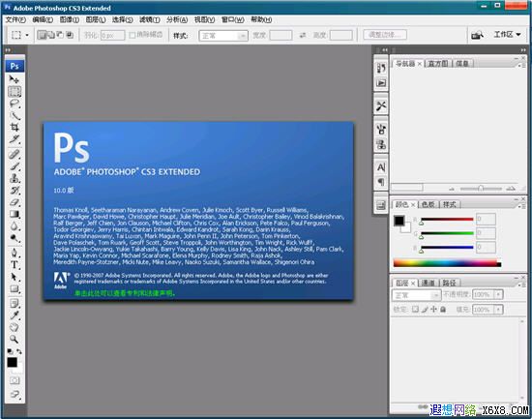Image resolution: width=532 pixels, height=419 pixels.
Task: Select the Rectangular Marquee tool in toolbox
Action: click(15, 91)
